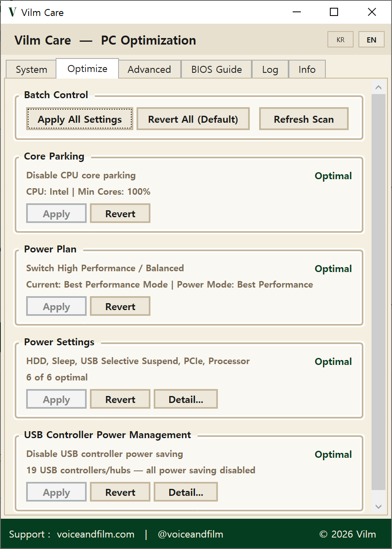Open the Info tab
This screenshot has width=392, height=549.
(307, 69)
